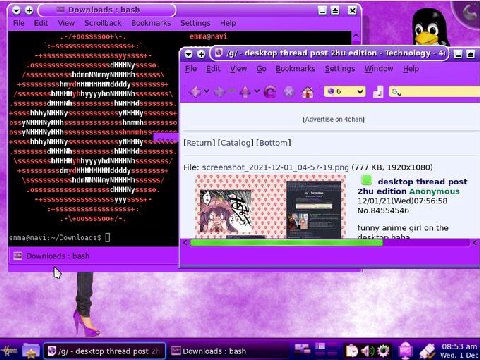This screenshot has width=480, height=360.
Task: Open the Up navigation dropdown arrow
Action: [x=257, y=91]
